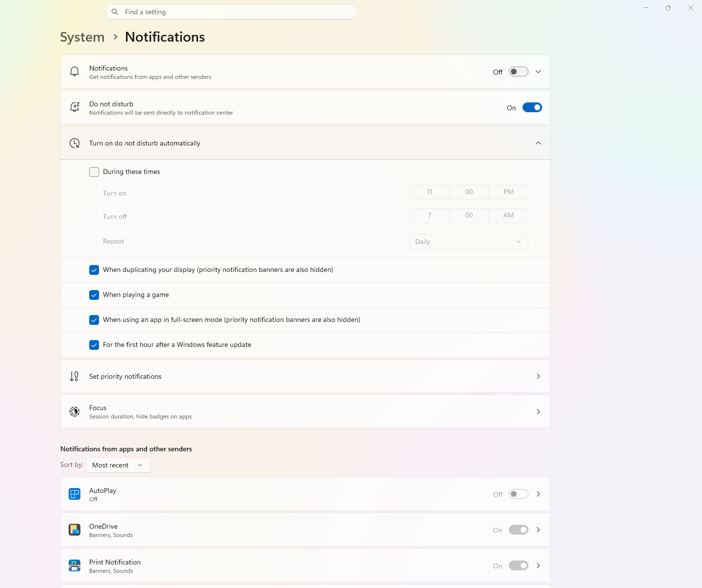Screen dimensions: 702x588
Task: Check the During these times checkbox
Action: click(94, 172)
